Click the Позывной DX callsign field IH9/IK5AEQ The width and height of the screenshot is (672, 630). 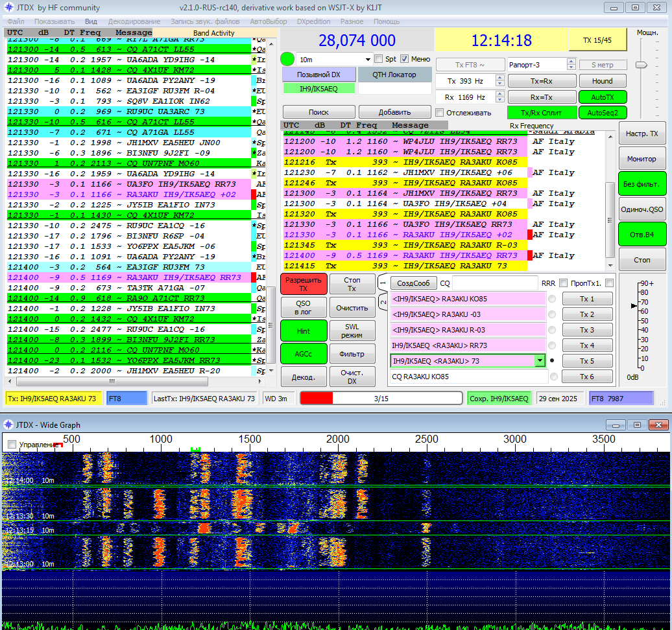319,89
